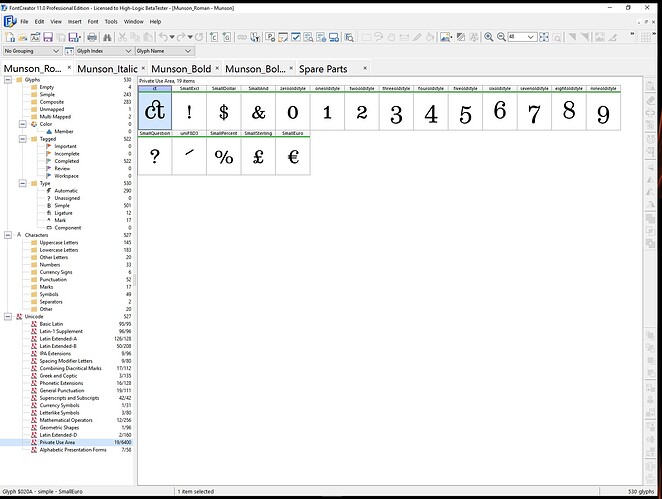
Task: Open the Tools menu
Action: pyautogui.click(x=111, y=22)
